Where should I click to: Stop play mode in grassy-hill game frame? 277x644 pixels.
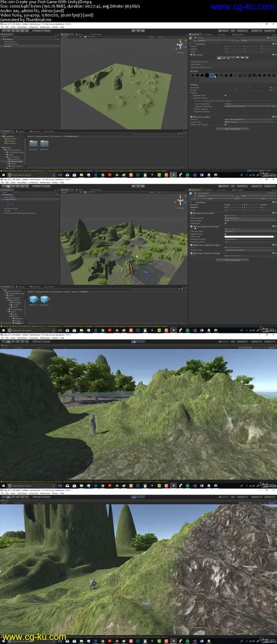click(133, 341)
